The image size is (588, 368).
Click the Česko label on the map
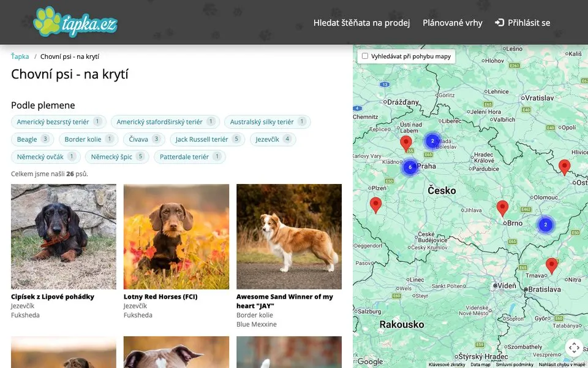pos(442,190)
